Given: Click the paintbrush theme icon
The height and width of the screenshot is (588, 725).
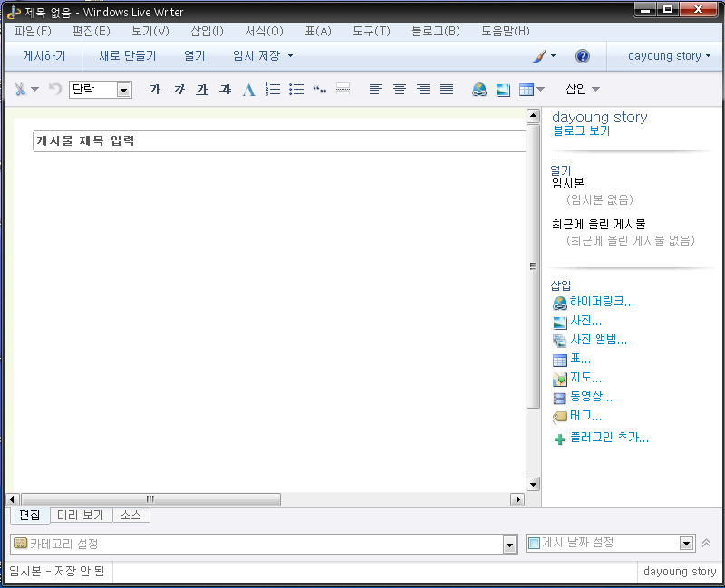Looking at the screenshot, I should (x=539, y=56).
